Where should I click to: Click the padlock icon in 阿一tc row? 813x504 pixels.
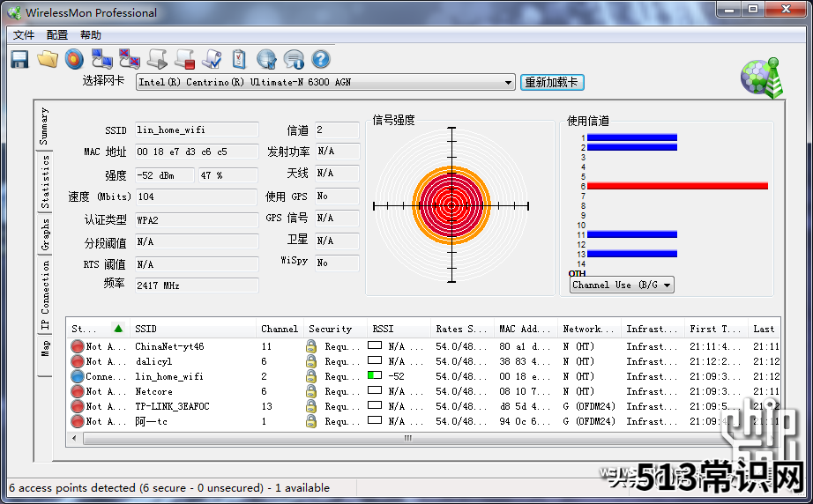click(x=311, y=421)
